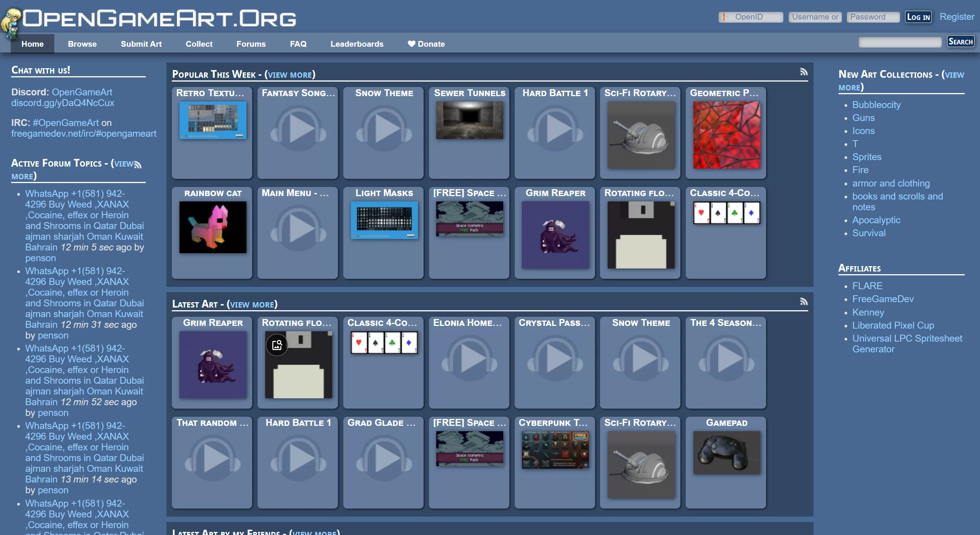This screenshot has width=980, height=535.
Task: Open Classic 4-Co cards thumbnail in Latest Art
Action: click(384, 342)
